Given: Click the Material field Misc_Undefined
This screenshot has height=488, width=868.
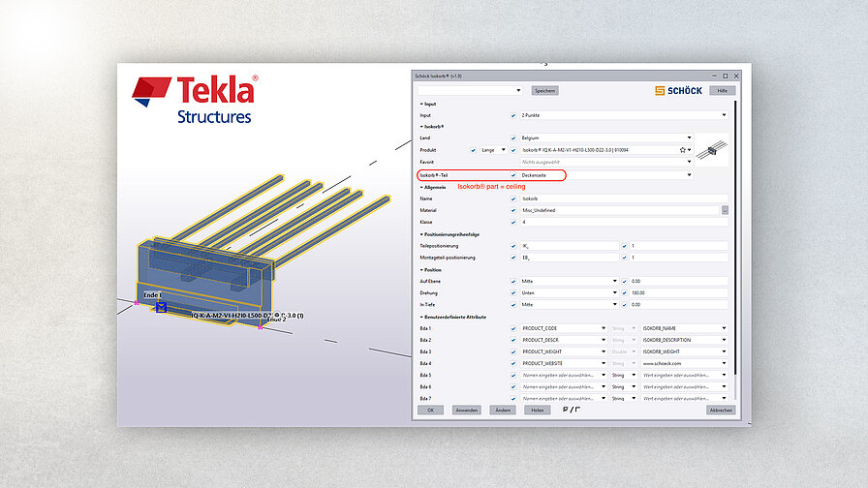Looking at the screenshot, I should [620, 210].
